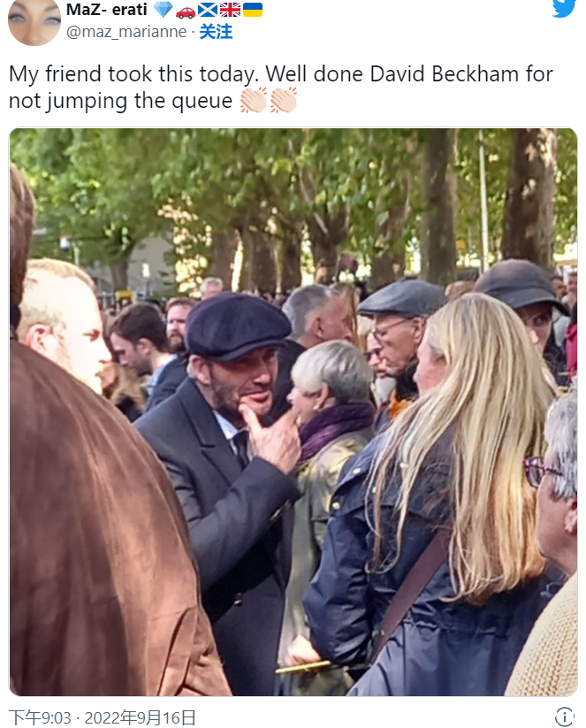The height and width of the screenshot is (728, 586).
Task: Click the diamond emoji beside the name
Action: pos(163,9)
